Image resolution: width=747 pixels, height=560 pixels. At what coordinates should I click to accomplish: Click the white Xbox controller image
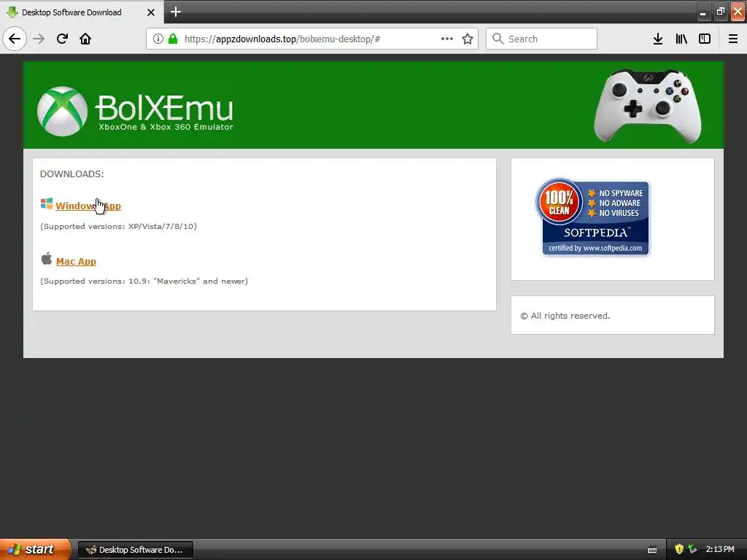pos(648,106)
